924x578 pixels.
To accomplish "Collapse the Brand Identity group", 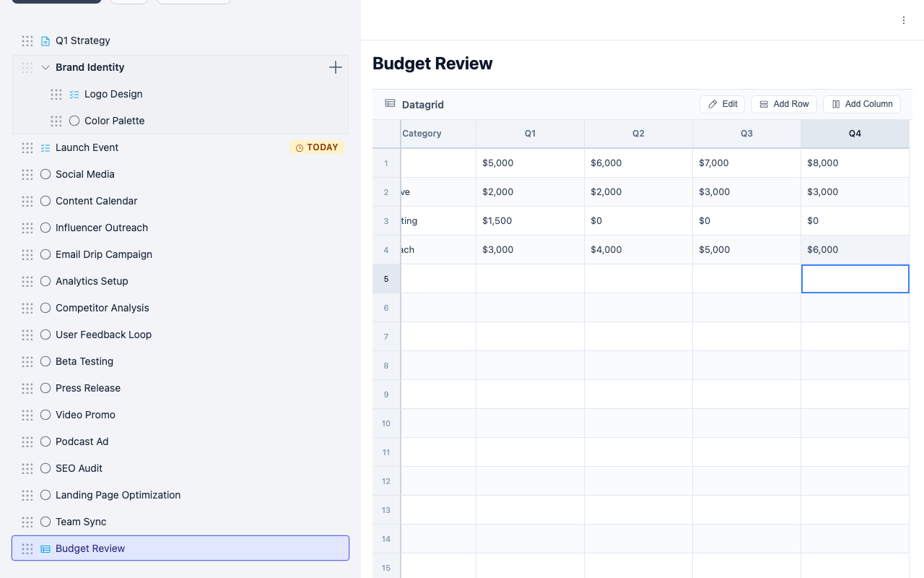I will (45, 67).
